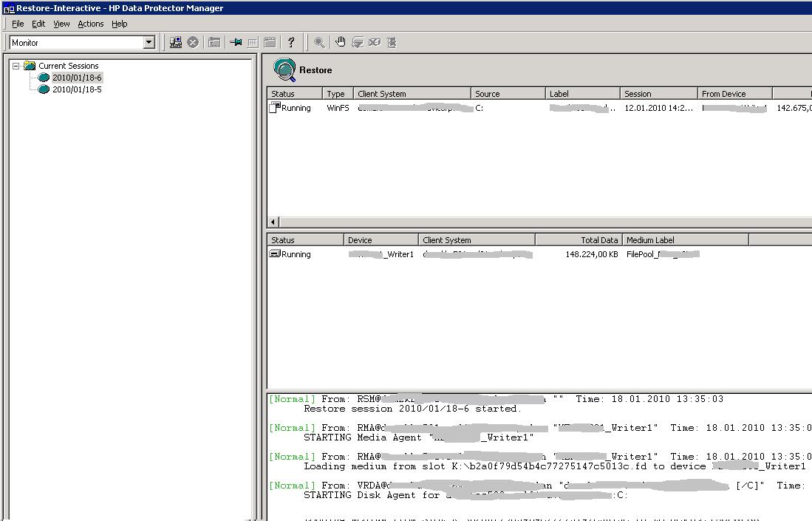The height and width of the screenshot is (521, 812).
Task: Select session 2010/01/18-5 in tree
Action: pos(77,89)
